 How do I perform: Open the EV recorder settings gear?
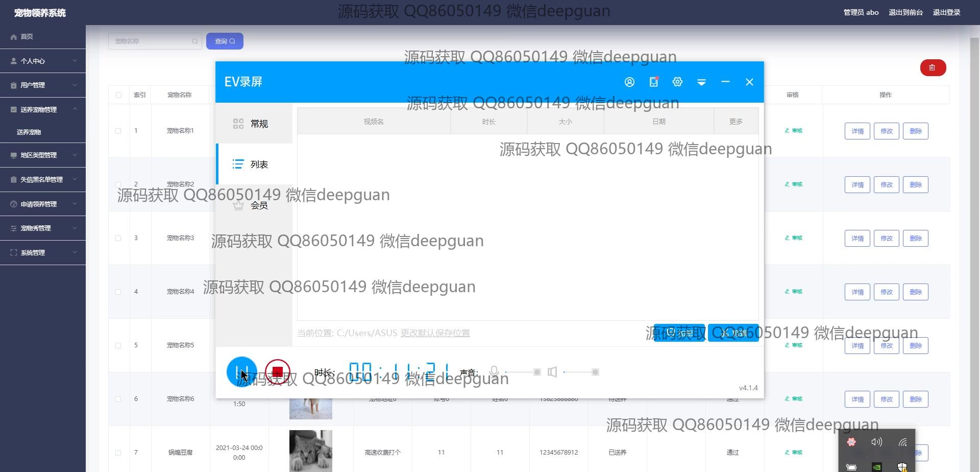pos(677,82)
